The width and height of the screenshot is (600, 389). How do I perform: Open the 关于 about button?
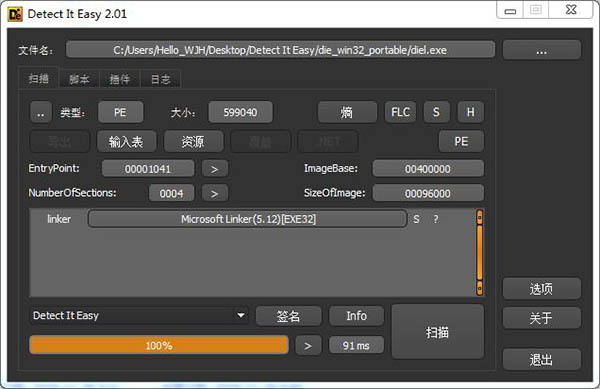tap(541, 318)
